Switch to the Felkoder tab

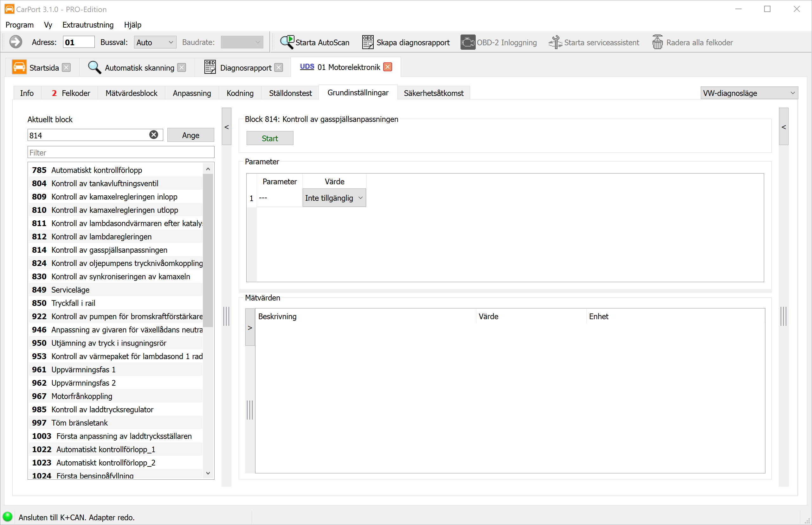point(71,93)
